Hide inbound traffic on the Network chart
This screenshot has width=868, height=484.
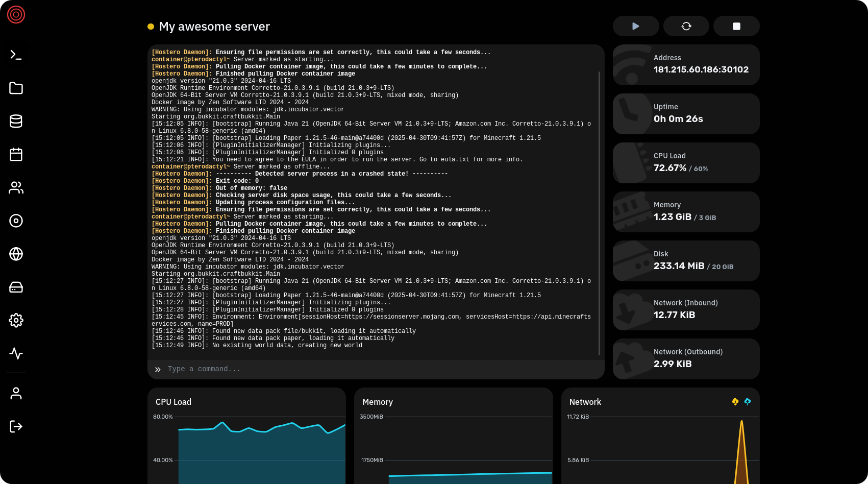coord(735,402)
